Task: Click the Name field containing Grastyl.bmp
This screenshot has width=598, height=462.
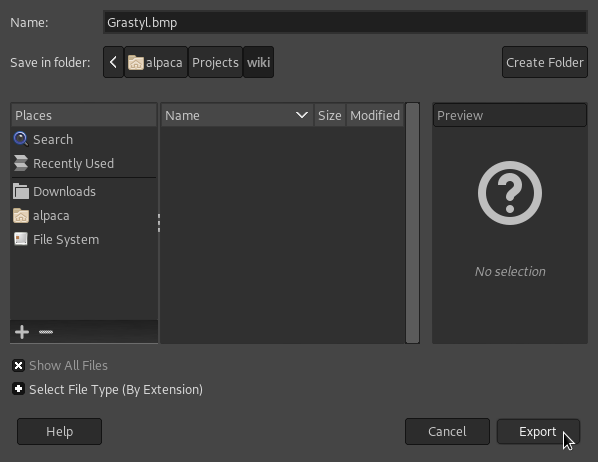Action: 345,23
